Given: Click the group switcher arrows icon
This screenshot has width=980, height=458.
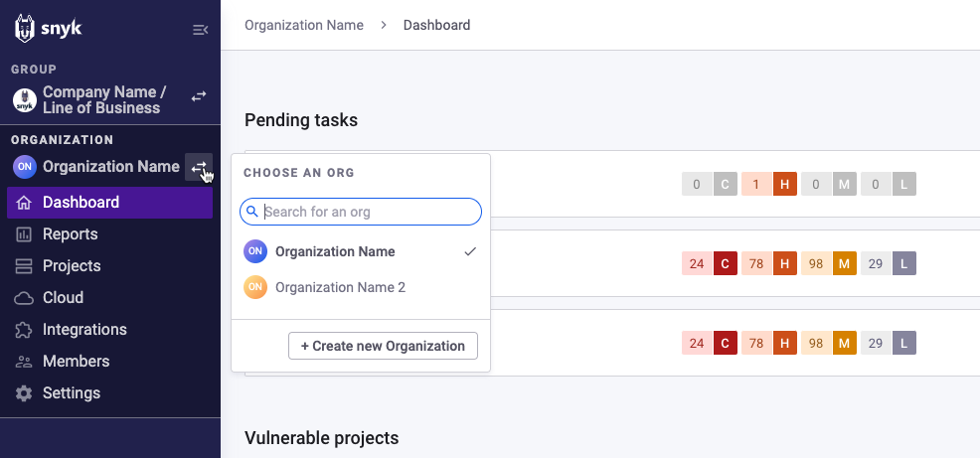Looking at the screenshot, I should (199, 96).
